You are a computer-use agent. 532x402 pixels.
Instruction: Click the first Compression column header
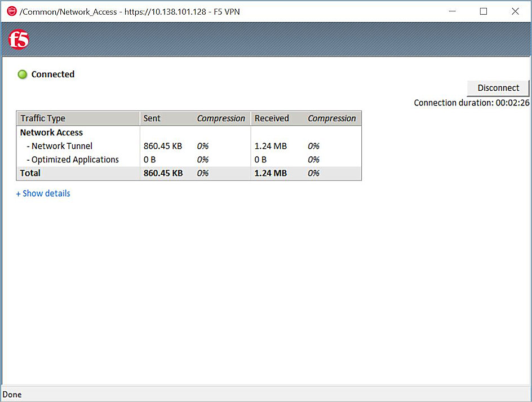[x=221, y=118]
